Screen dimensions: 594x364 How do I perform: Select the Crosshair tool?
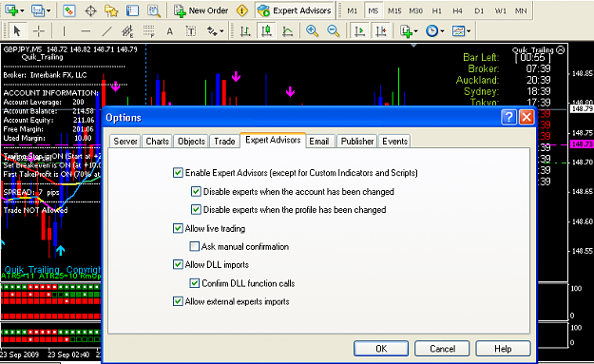click(x=39, y=30)
